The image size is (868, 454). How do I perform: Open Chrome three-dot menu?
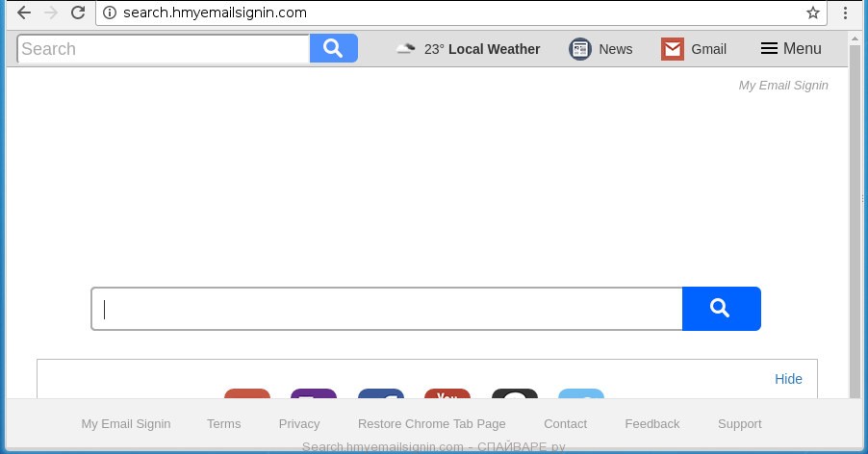[845, 13]
